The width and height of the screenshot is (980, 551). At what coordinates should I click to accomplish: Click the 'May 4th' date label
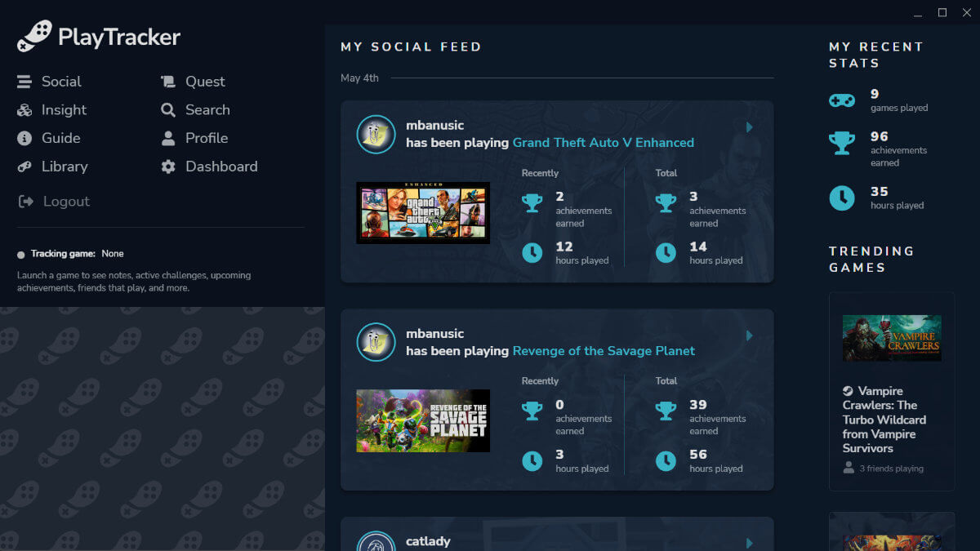coord(360,78)
